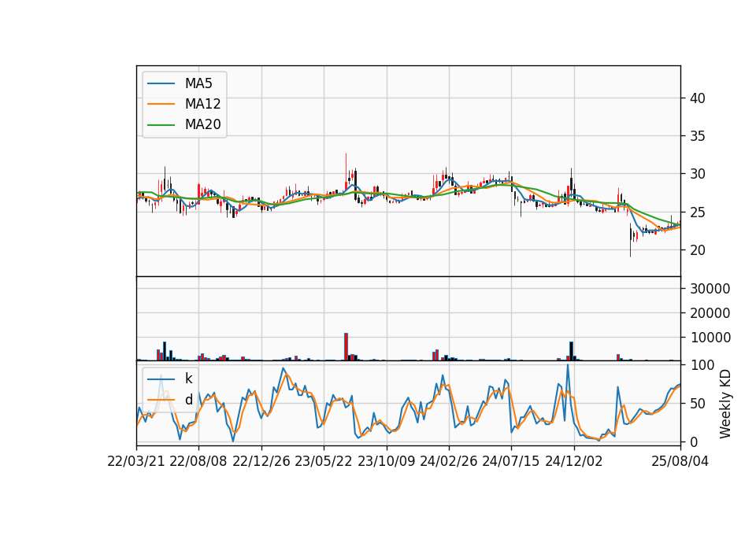
Task: Click the 25/08/04 date tick label
Action: tap(680, 462)
